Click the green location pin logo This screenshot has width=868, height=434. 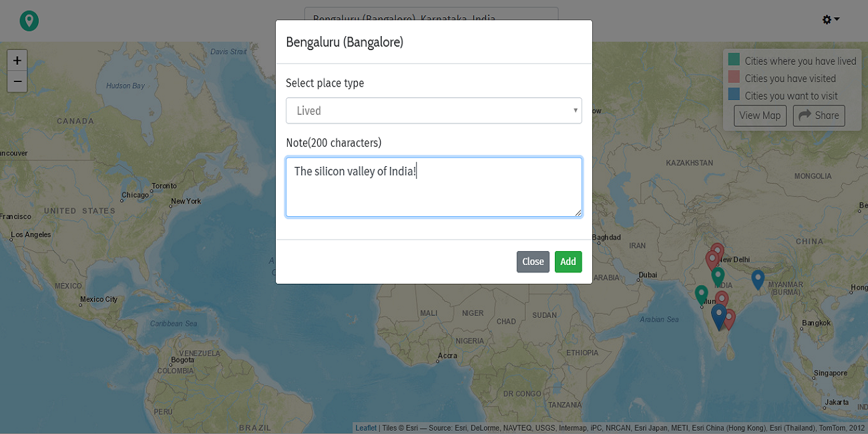[x=28, y=21]
